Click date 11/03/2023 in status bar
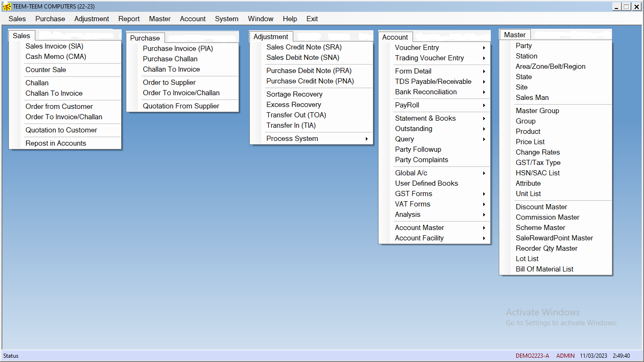Screen dimensions: 644x362 pos(594,356)
